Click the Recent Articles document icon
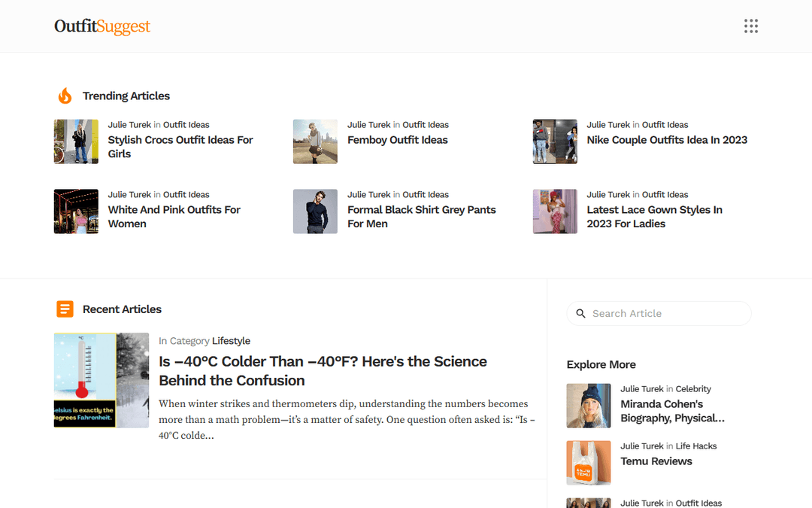 (65, 309)
